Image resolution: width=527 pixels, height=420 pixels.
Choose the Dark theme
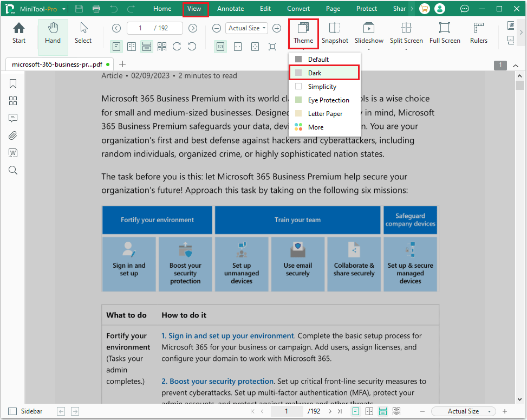[x=324, y=73]
